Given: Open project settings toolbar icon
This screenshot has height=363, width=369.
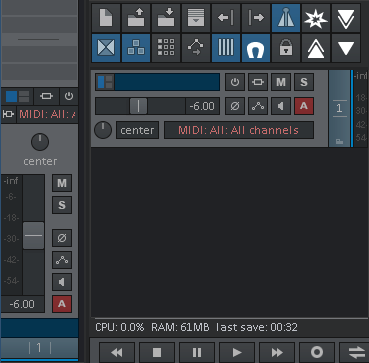Looking at the screenshot, I should 196,18.
